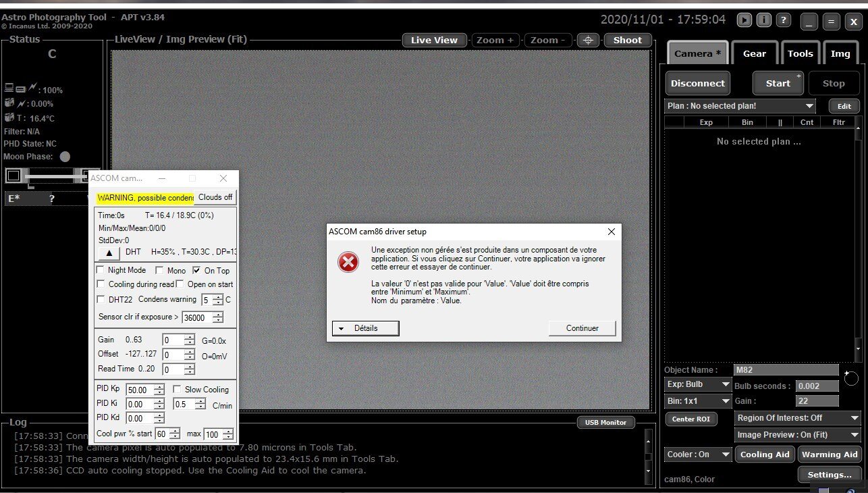
Task: Click the Live View button
Action: pos(435,40)
